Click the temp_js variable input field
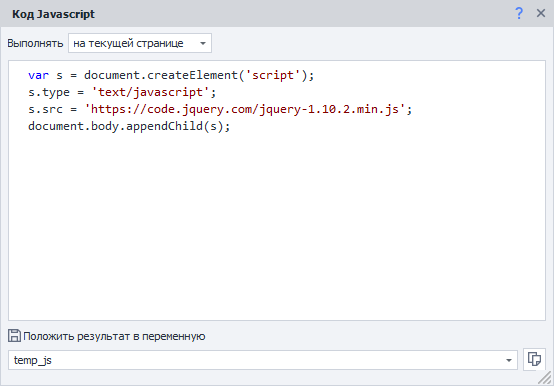The width and height of the screenshot is (554, 386). coord(263,360)
